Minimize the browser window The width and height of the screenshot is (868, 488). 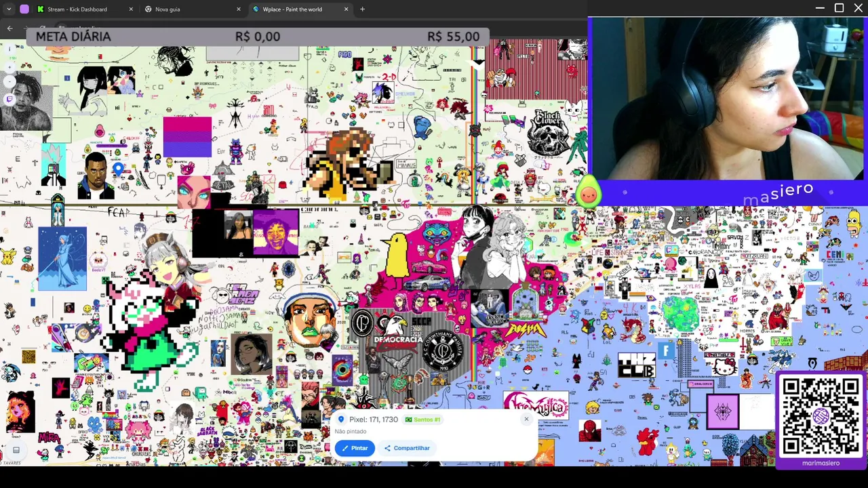pyautogui.click(x=820, y=8)
